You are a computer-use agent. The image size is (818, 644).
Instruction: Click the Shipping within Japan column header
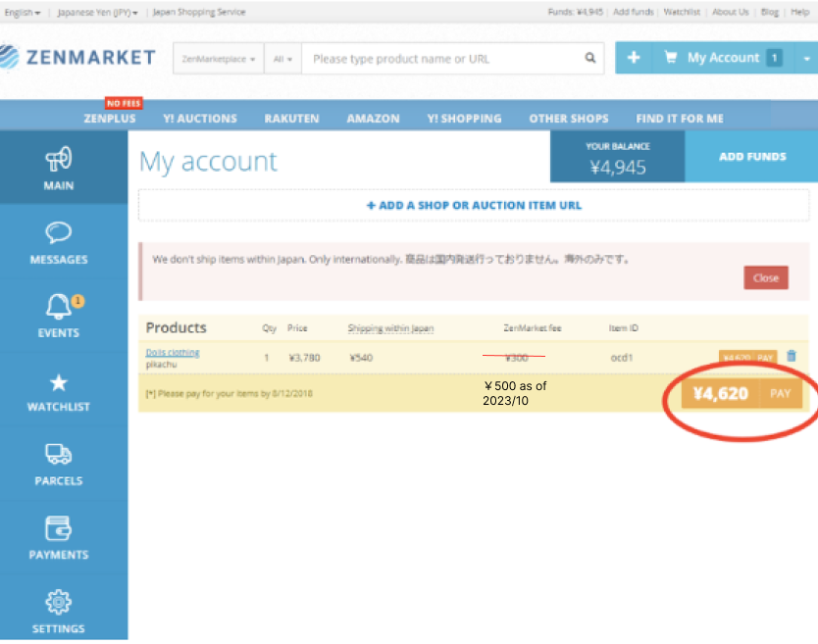[390, 328]
